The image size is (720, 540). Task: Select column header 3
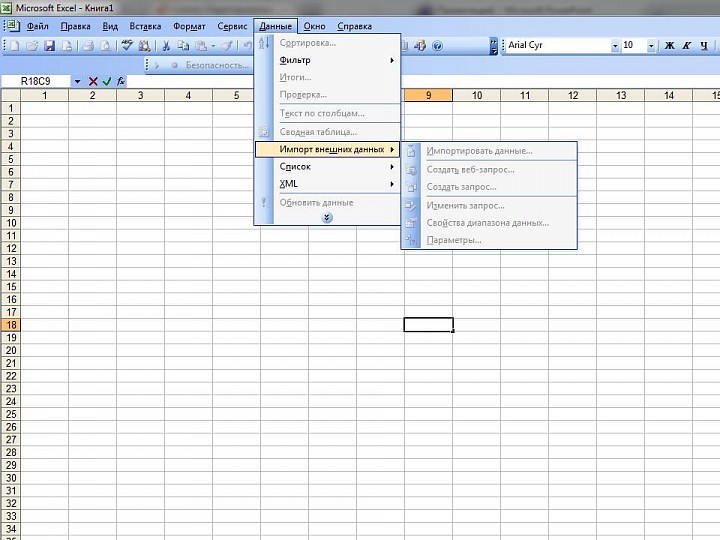(x=141, y=95)
